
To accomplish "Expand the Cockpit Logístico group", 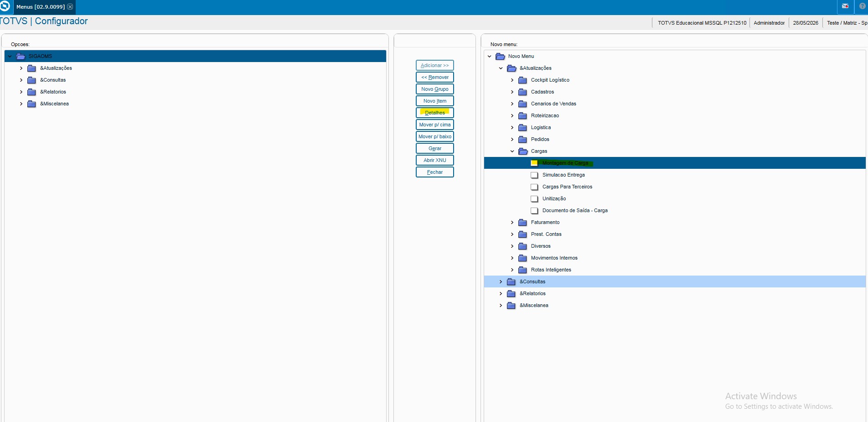I will [x=512, y=80].
